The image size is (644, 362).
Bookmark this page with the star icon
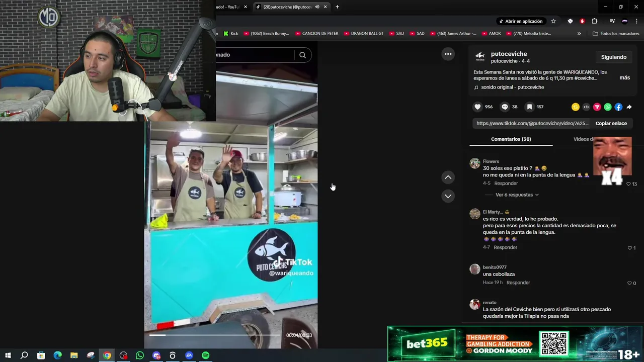(x=553, y=21)
